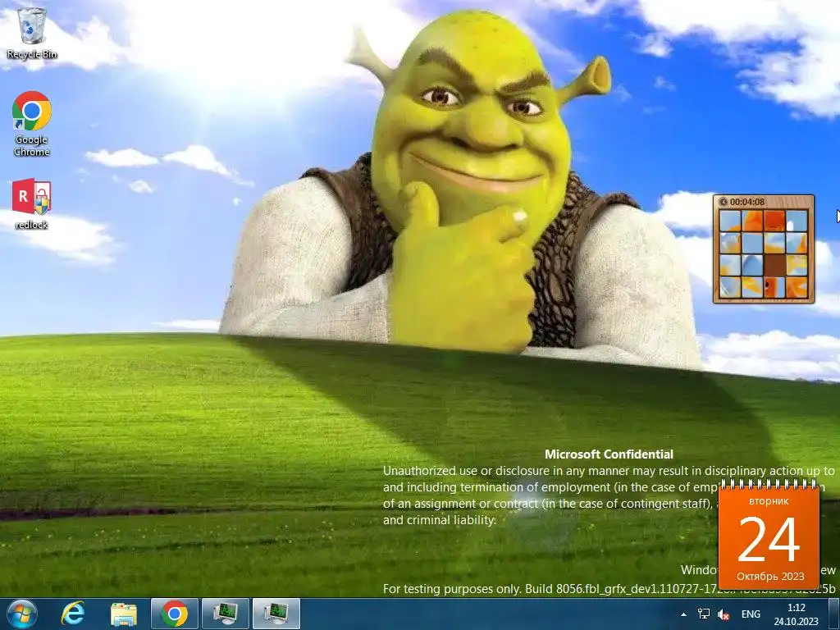Click the solid red-orange tile in top row

click(x=774, y=221)
